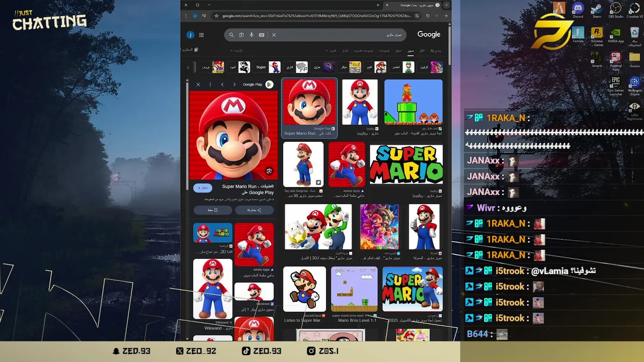Select the 'Super' suggestion chip

[268, 67]
